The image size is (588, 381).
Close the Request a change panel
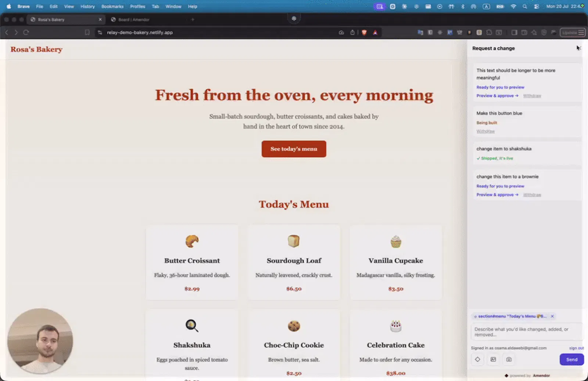[x=578, y=48]
